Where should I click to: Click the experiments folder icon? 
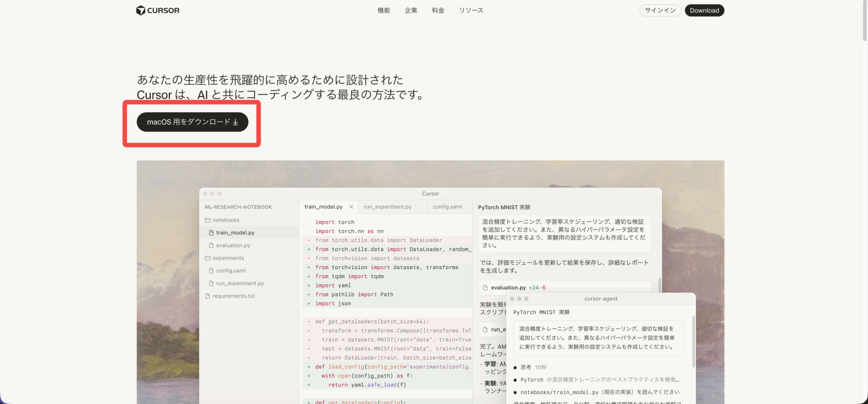pos(208,258)
